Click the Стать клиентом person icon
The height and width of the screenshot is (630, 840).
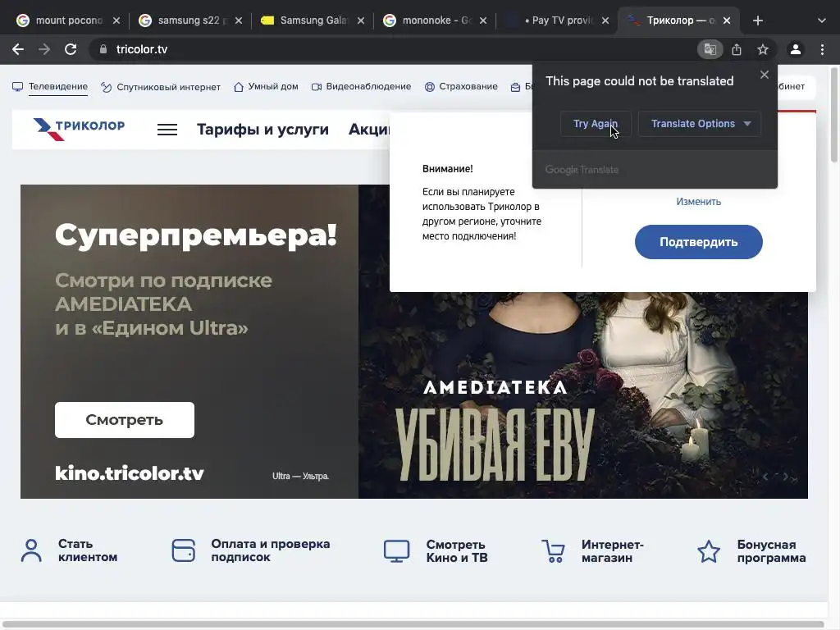32,550
